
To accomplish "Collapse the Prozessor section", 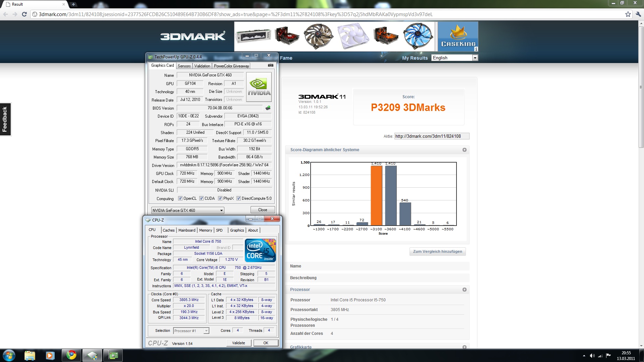I will (465, 290).
